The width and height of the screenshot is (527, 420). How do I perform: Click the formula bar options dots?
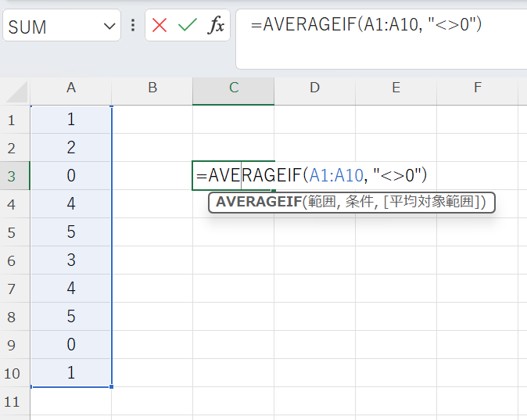click(x=133, y=26)
